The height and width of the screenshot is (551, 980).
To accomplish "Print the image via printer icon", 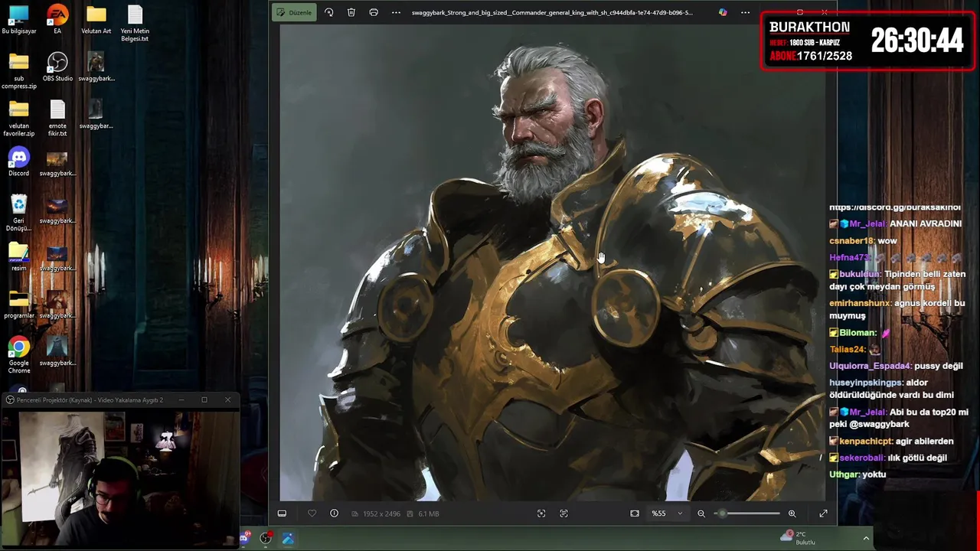I will point(374,12).
